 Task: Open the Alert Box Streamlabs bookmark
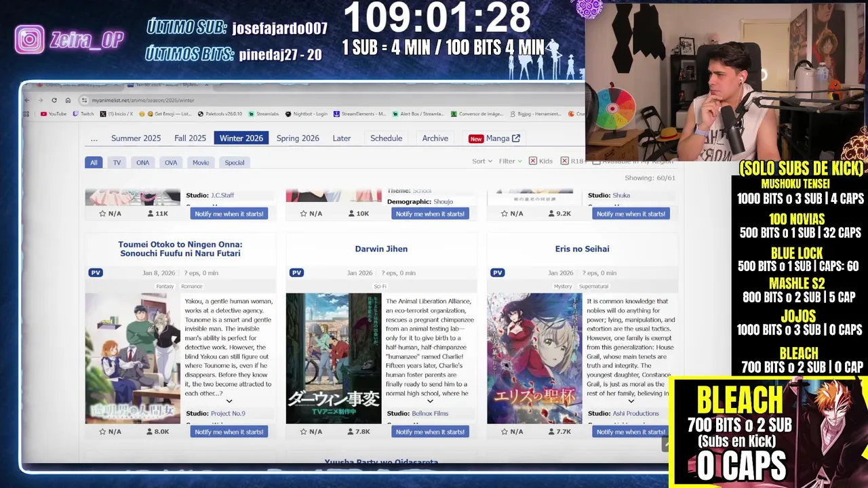tap(418, 114)
